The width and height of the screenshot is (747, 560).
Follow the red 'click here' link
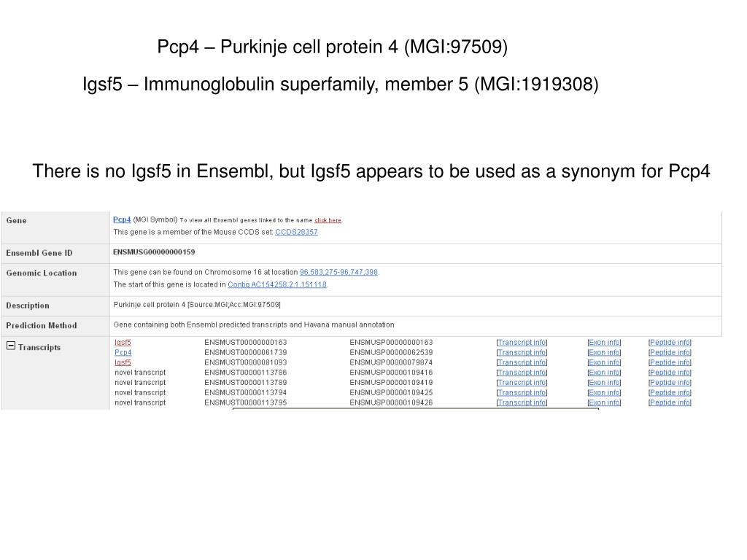[328, 220]
